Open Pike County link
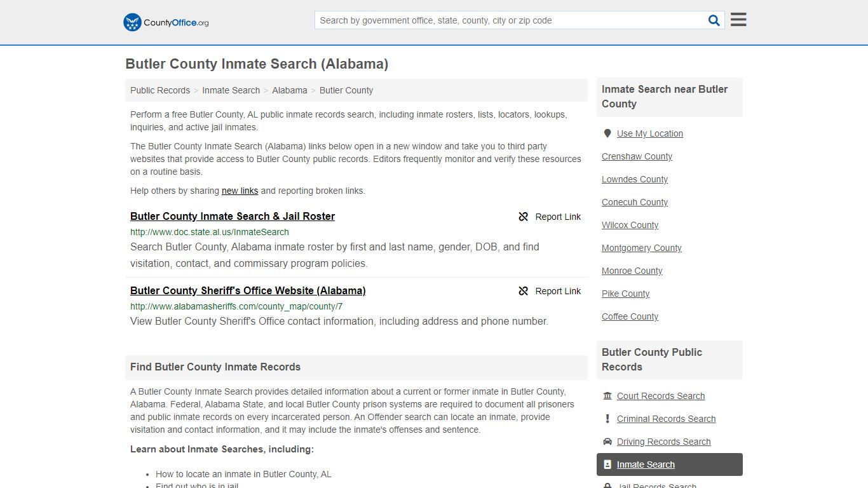The height and width of the screenshot is (488, 868). tap(625, 294)
